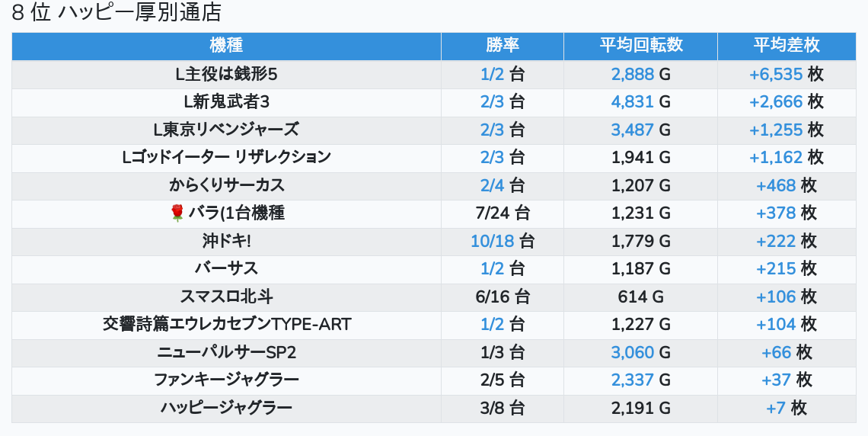The width and height of the screenshot is (868, 436).
Task: Click the 2,888 average spins value
Action: pos(632,74)
